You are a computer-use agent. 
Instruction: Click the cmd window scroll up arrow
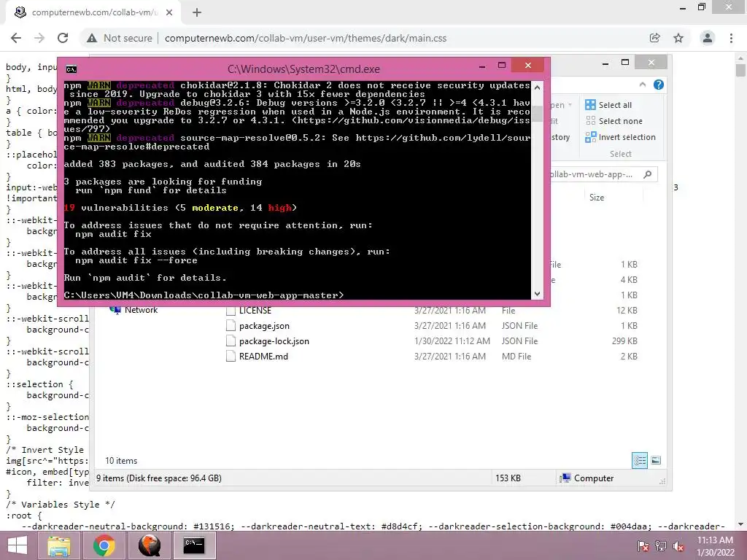[537, 87]
